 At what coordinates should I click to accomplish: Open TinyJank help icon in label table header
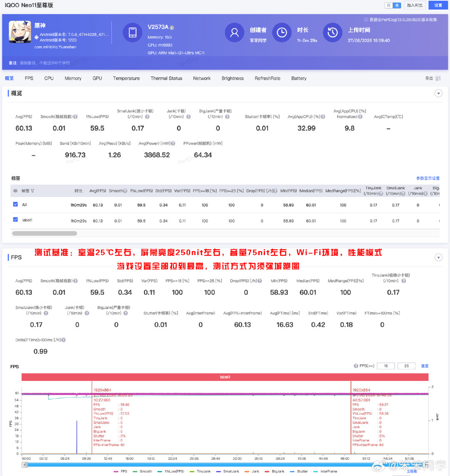click(381, 194)
